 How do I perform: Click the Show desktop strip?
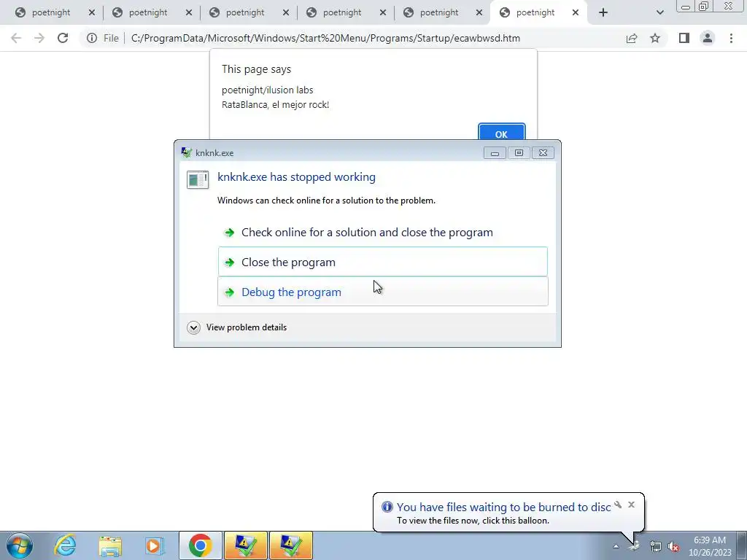point(743,545)
